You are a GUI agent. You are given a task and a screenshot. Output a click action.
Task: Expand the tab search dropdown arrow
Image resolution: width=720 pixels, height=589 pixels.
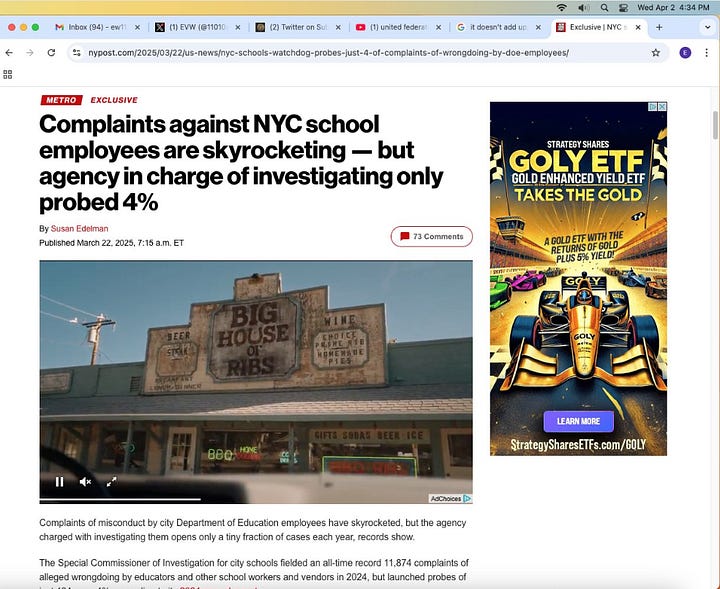point(708,27)
